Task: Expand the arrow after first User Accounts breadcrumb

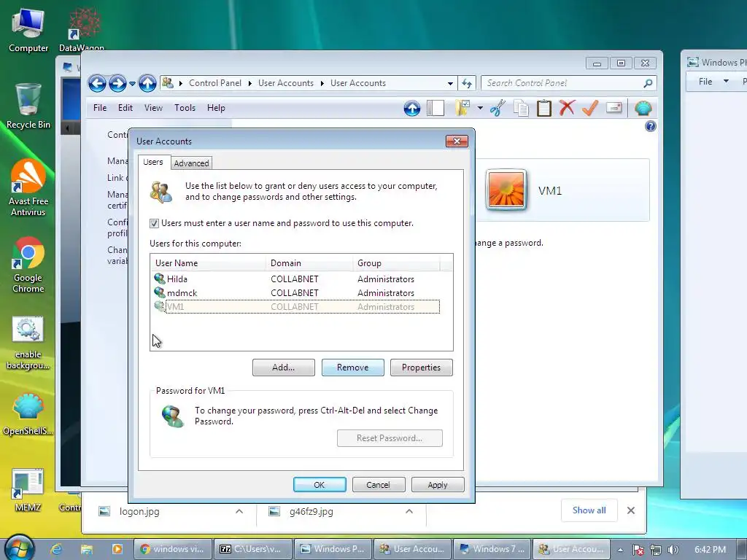Action: coord(322,83)
